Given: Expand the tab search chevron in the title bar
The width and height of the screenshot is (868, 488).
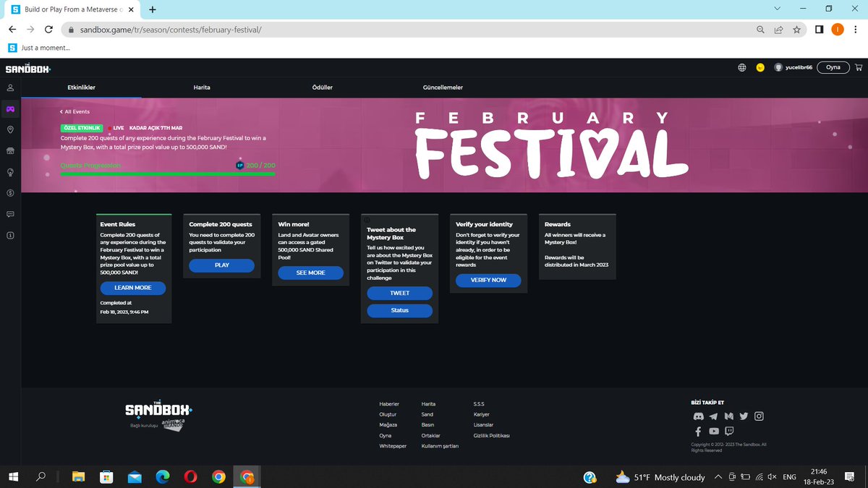Looking at the screenshot, I should point(777,9).
